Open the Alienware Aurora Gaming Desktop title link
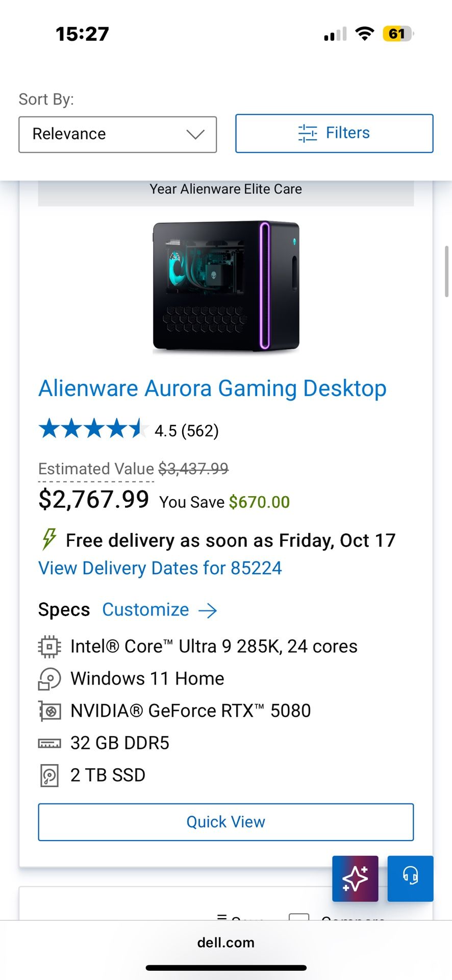Screen dimensions: 452x980 (212, 388)
